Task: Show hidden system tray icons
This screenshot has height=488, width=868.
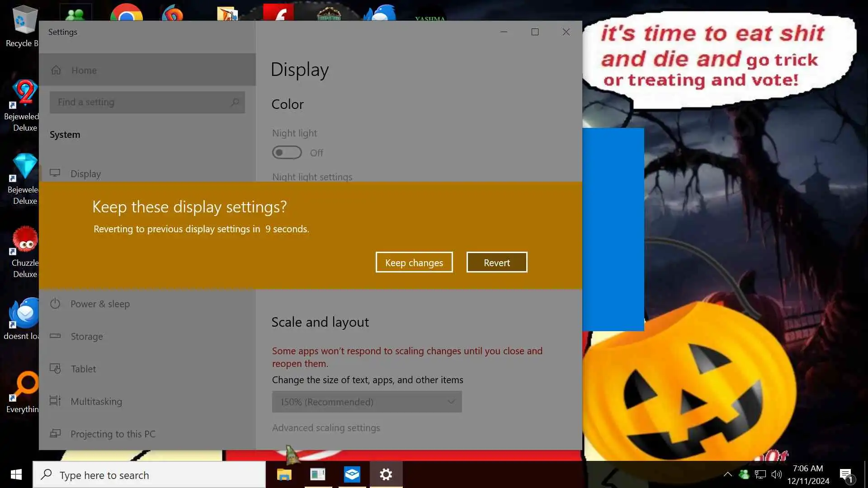Action: pyautogui.click(x=727, y=474)
